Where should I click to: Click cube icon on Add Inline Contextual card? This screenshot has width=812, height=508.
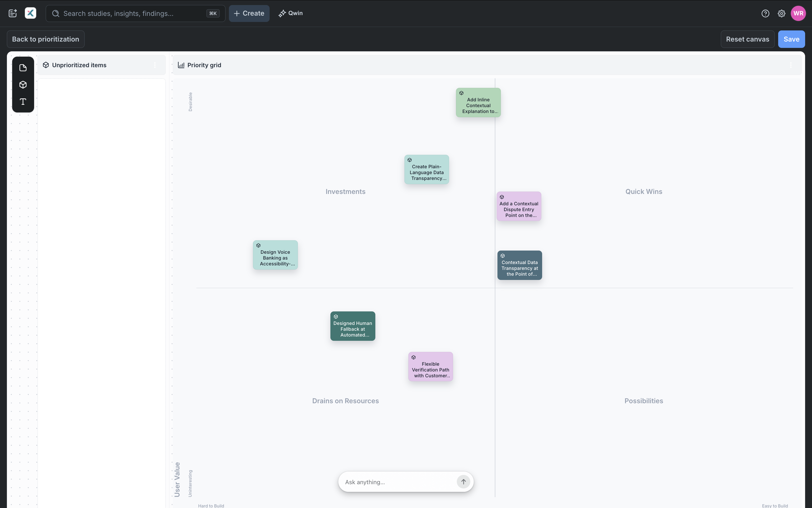click(461, 93)
